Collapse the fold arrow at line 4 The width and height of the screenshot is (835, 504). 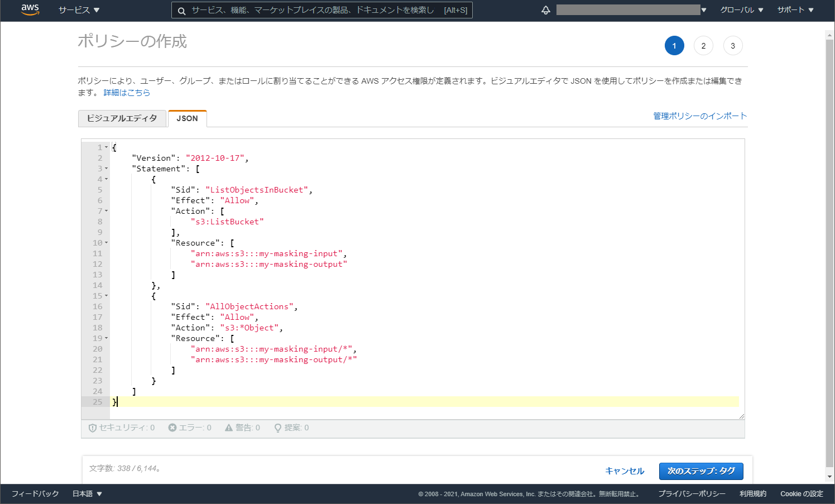107,179
